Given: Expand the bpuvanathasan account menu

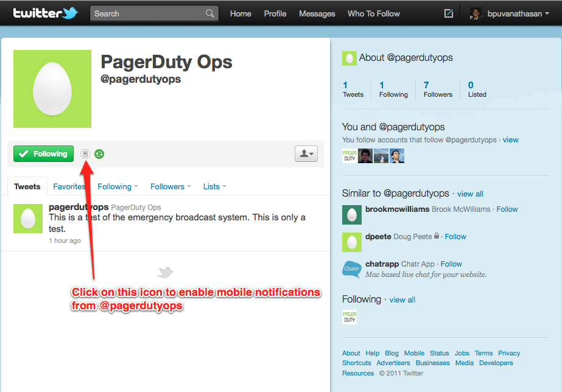Looking at the screenshot, I should (x=510, y=13).
